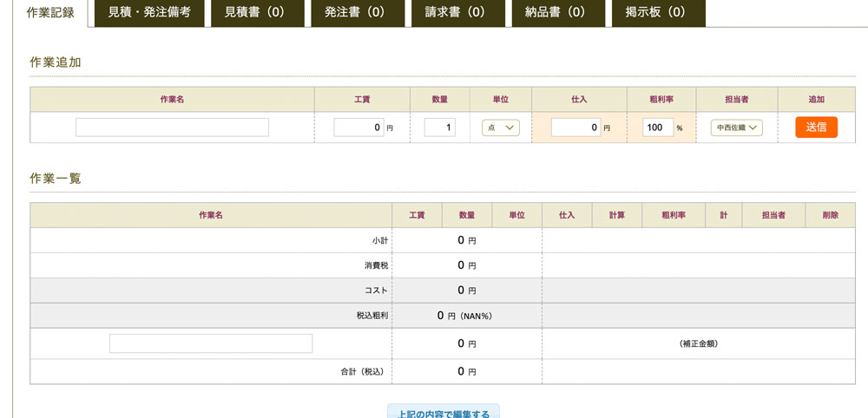This screenshot has width=868, height=418.
Task: Open the 納品書（0） tab
Action: (558, 13)
